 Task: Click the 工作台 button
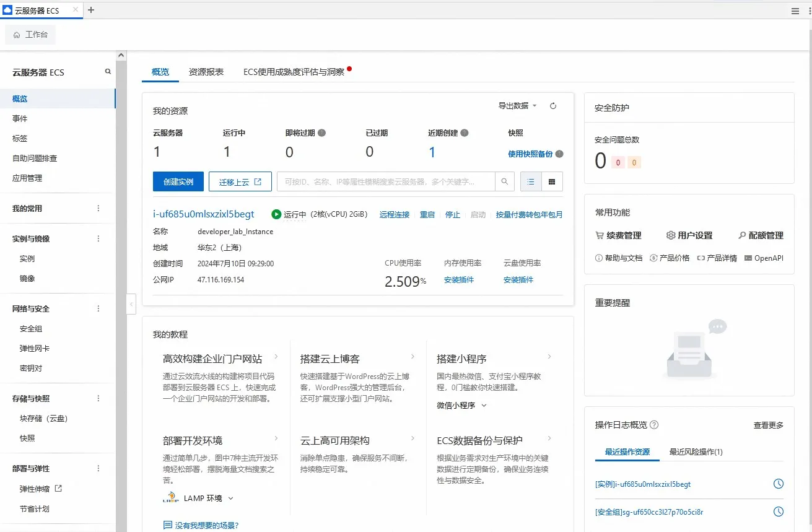pos(30,35)
